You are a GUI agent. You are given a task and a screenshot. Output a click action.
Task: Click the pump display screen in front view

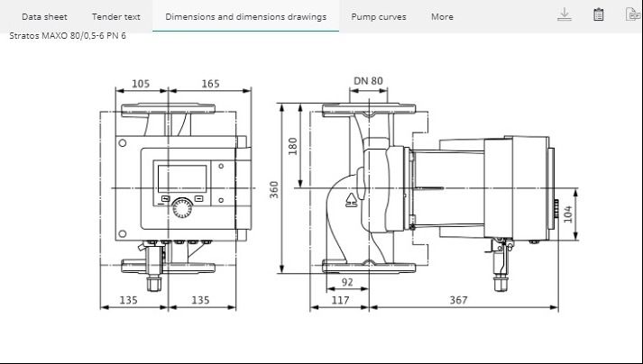(181, 176)
